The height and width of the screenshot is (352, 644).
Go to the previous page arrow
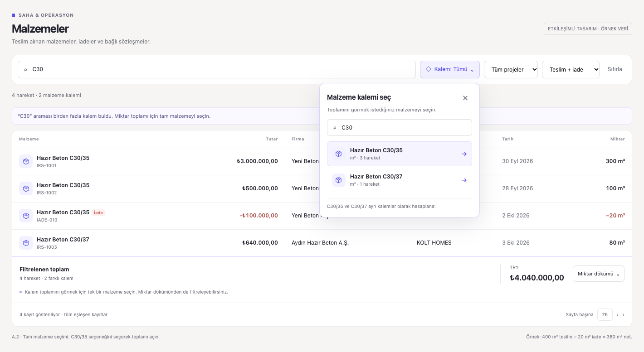(x=617, y=314)
